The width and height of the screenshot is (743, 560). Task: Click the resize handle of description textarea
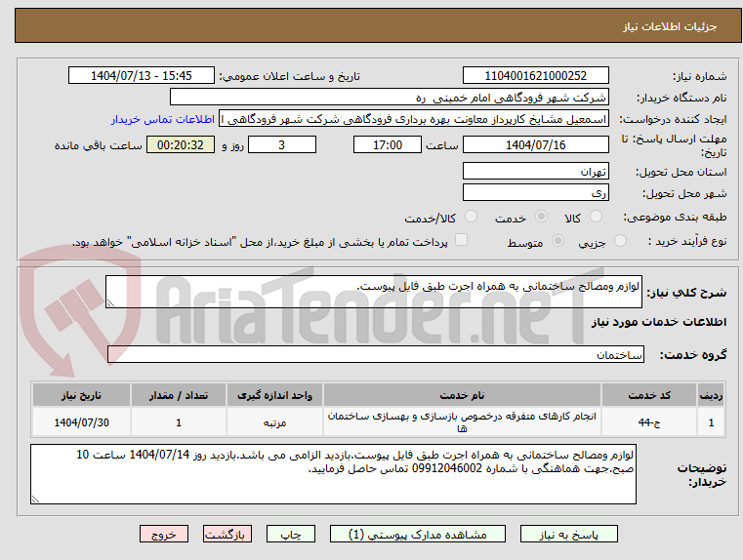(110, 303)
